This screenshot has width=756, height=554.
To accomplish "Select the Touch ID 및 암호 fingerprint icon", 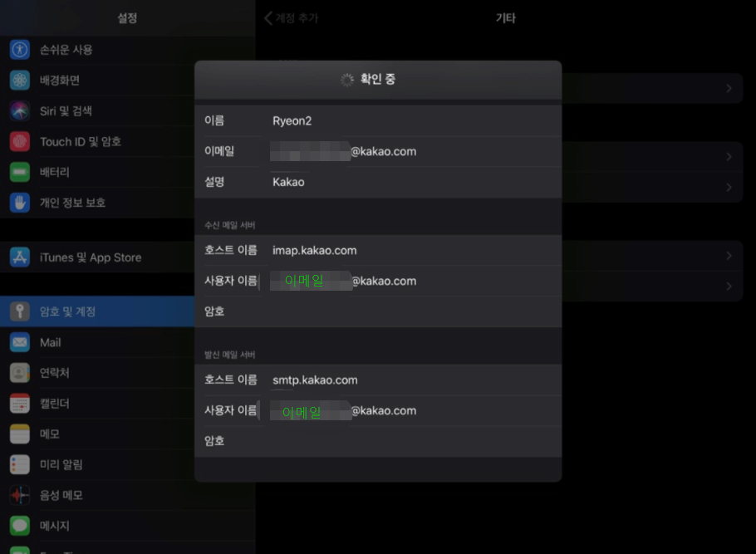I will [20, 141].
